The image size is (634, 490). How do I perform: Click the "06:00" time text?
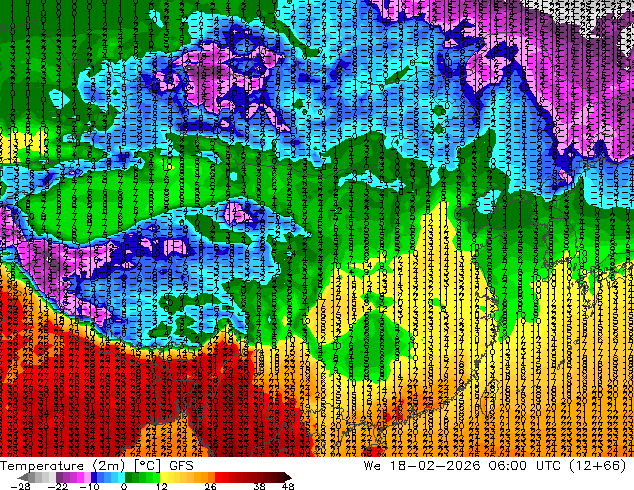point(508,466)
